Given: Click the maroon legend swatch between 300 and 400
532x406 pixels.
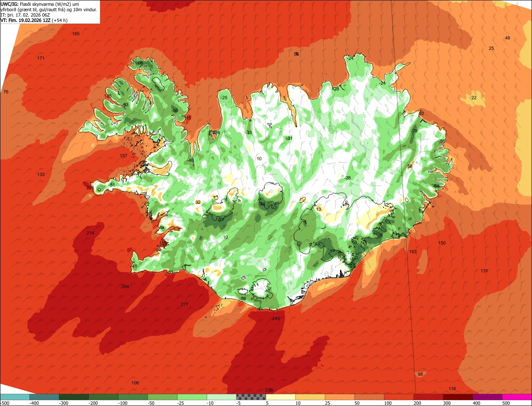Looking at the screenshot, I should click(x=458, y=397).
